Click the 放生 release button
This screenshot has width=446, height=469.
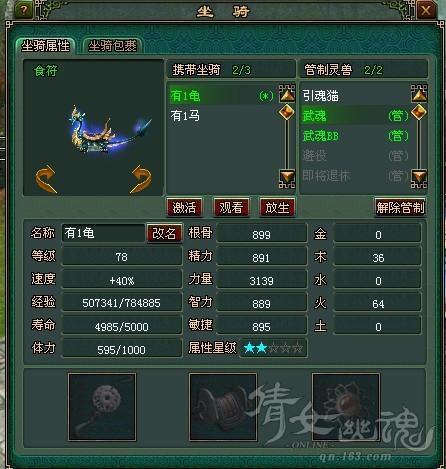(277, 207)
